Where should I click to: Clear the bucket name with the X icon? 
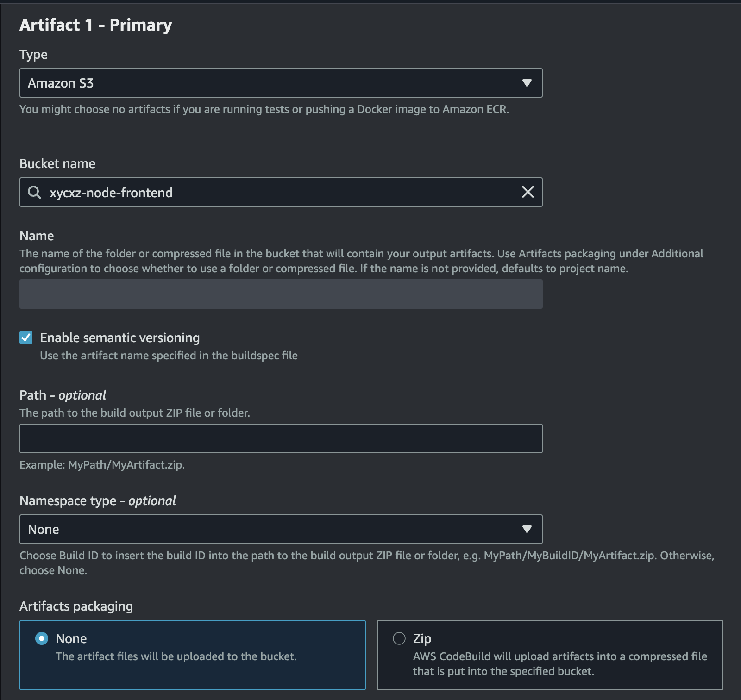coord(527,192)
